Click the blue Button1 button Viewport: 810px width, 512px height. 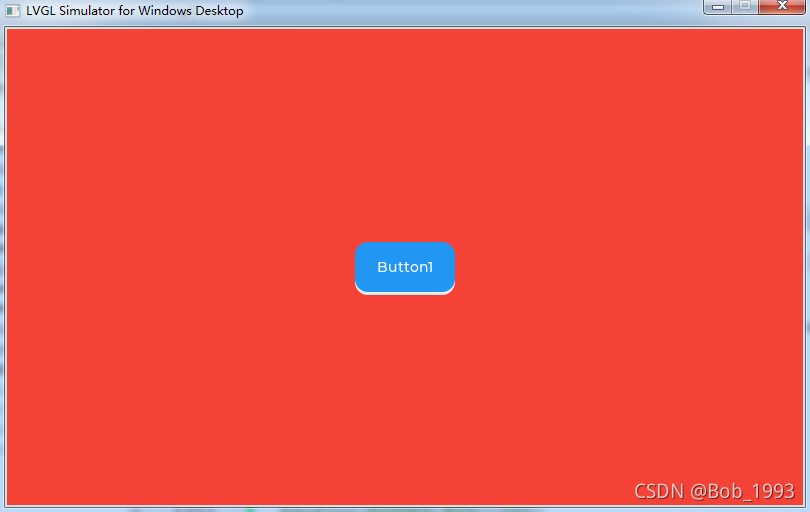coord(404,268)
